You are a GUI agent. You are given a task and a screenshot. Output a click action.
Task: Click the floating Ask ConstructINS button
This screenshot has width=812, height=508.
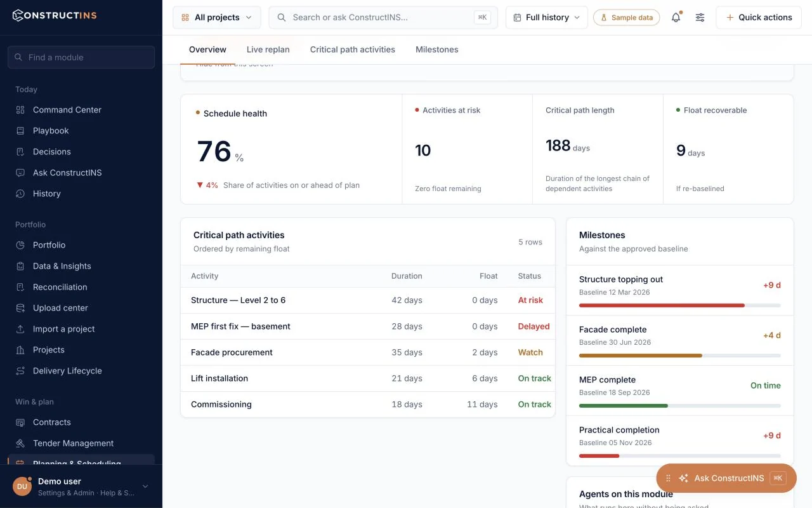pyautogui.click(x=726, y=478)
